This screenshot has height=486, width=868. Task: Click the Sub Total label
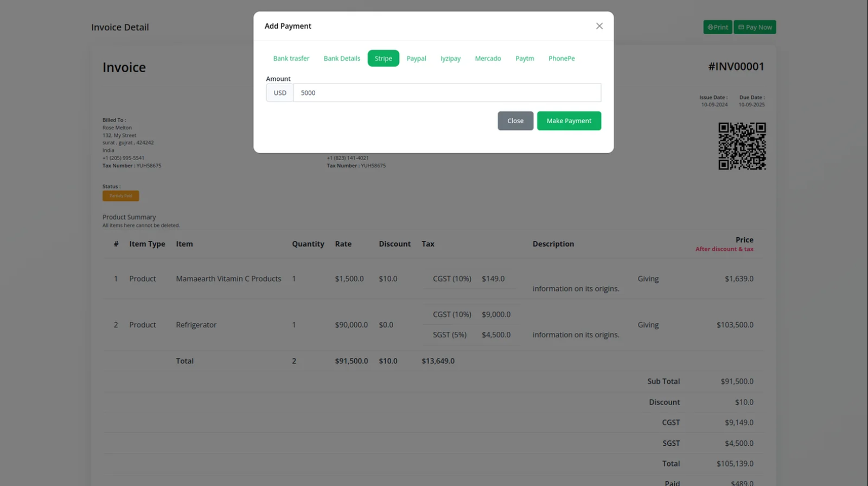pos(663,381)
